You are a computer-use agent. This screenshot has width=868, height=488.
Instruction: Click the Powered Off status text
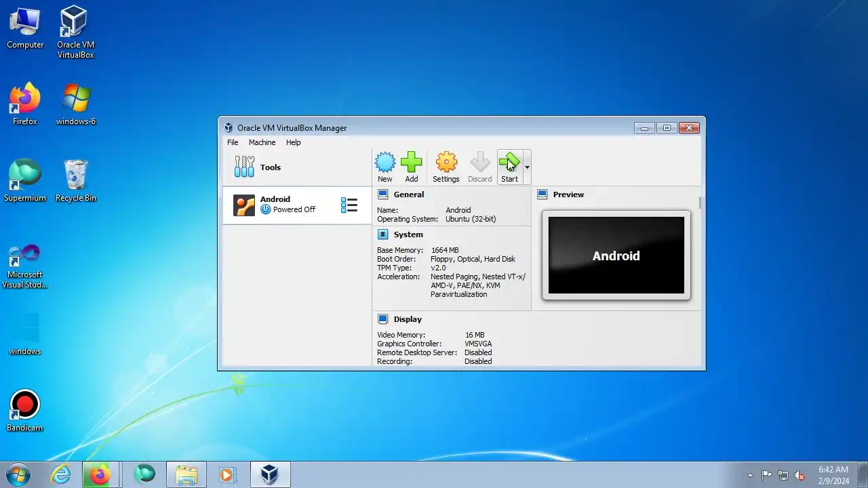pyautogui.click(x=294, y=209)
